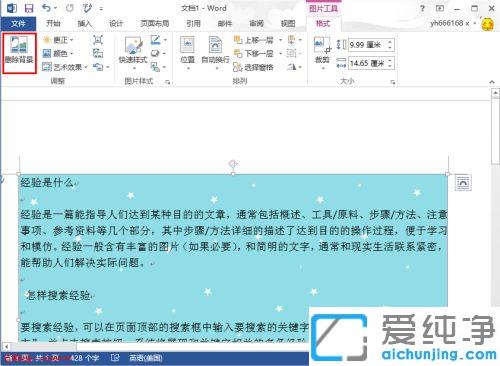The height and width of the screenshot is (366, 500).
Task: Open the Undo history dropdown arrow
Action: 56,8
